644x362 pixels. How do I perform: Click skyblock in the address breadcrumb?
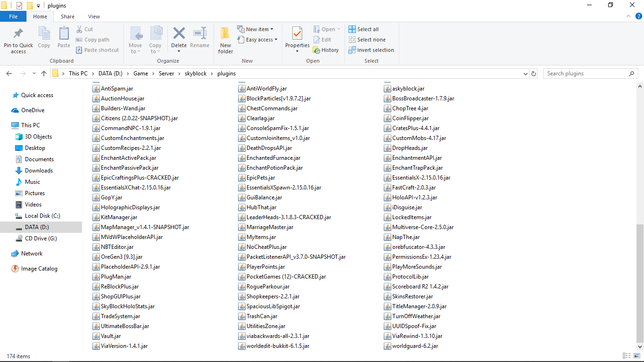(x=196, y=74)
